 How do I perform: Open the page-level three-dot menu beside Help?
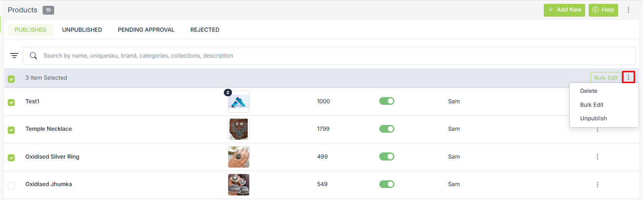click(628, 10)
